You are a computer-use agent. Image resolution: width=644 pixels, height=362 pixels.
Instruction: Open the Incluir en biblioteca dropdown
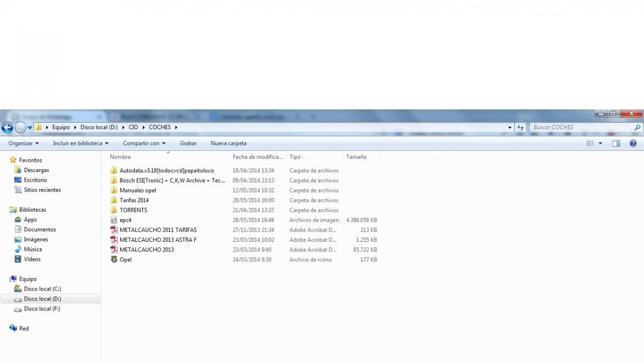80,143
